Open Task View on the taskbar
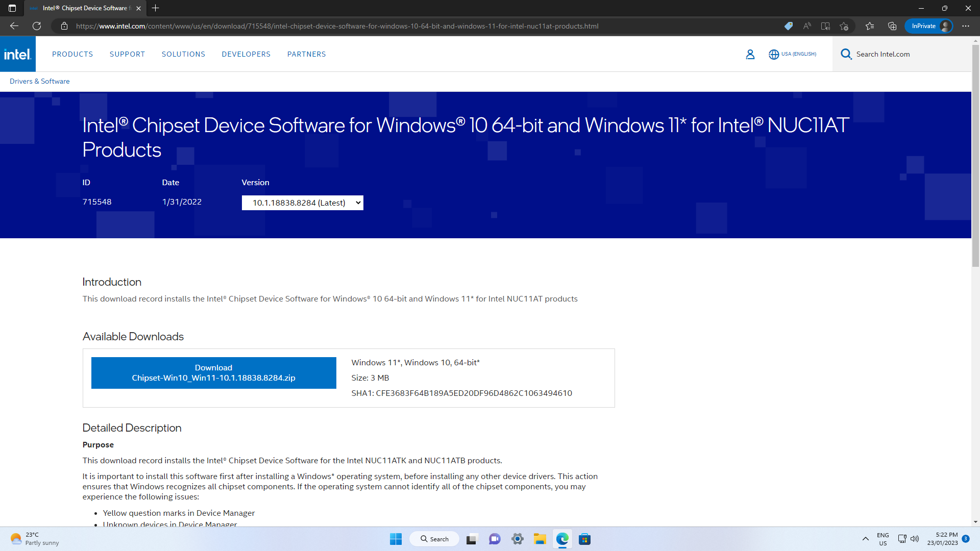 pyautogui.click(x=471, y=539)
